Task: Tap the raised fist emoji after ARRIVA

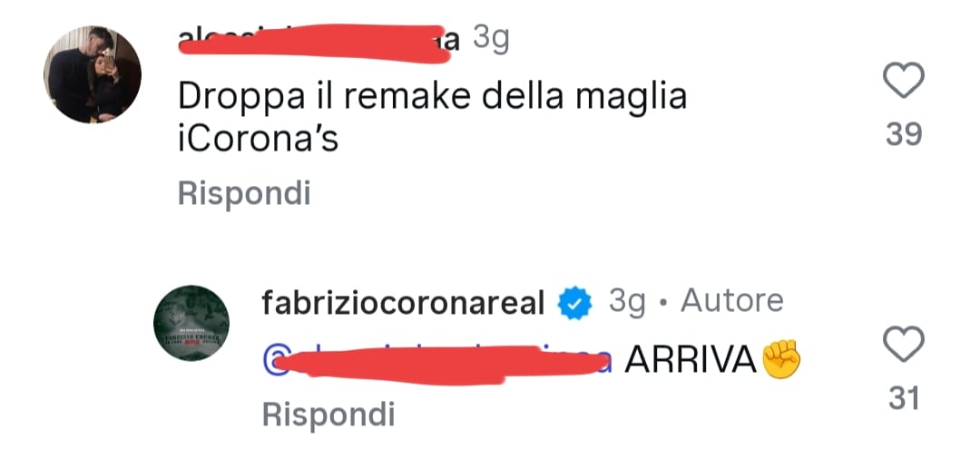Action: click(780, 359)
